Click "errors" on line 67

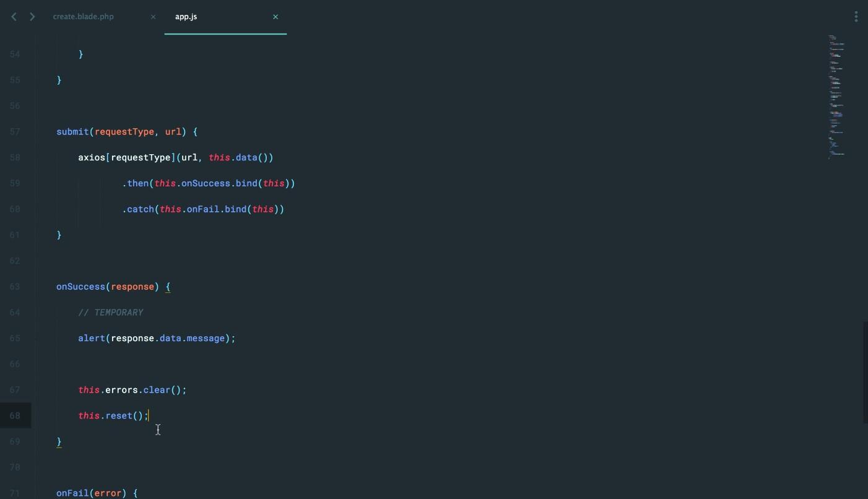point(122,390)
